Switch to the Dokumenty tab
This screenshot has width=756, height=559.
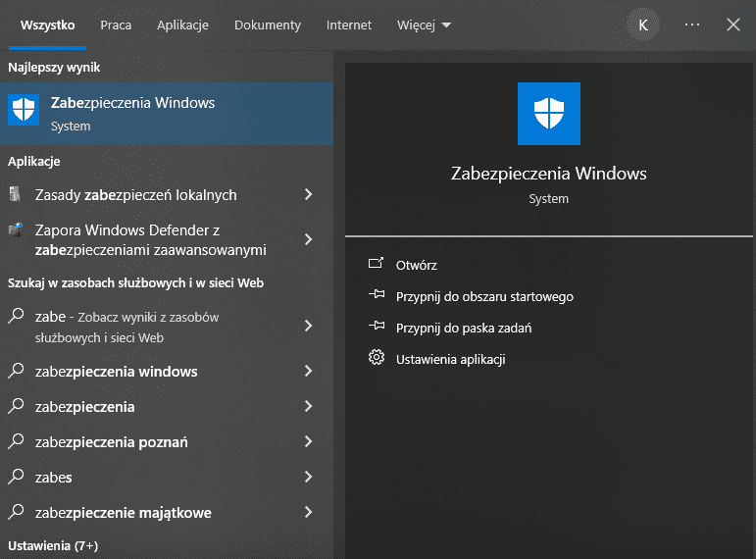click(x=268, y=25)
